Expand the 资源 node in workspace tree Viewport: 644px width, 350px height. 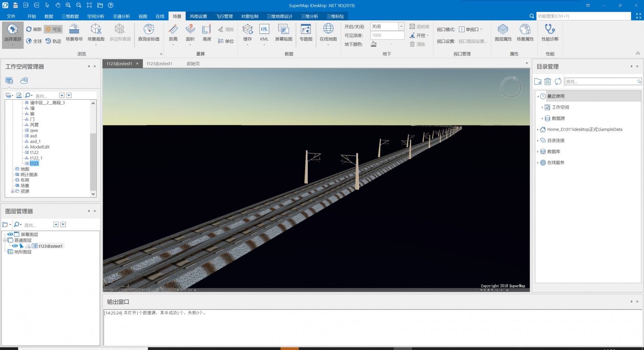(13, 191)
